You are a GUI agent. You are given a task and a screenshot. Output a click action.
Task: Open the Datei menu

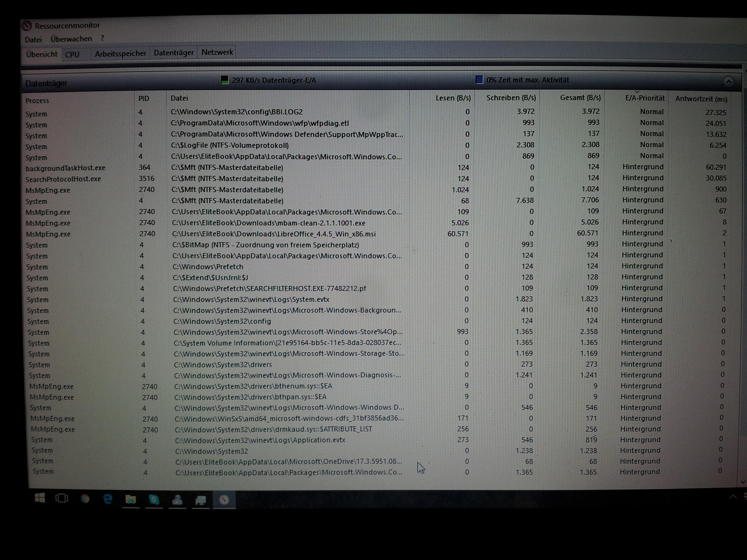(x=33, y=40)
